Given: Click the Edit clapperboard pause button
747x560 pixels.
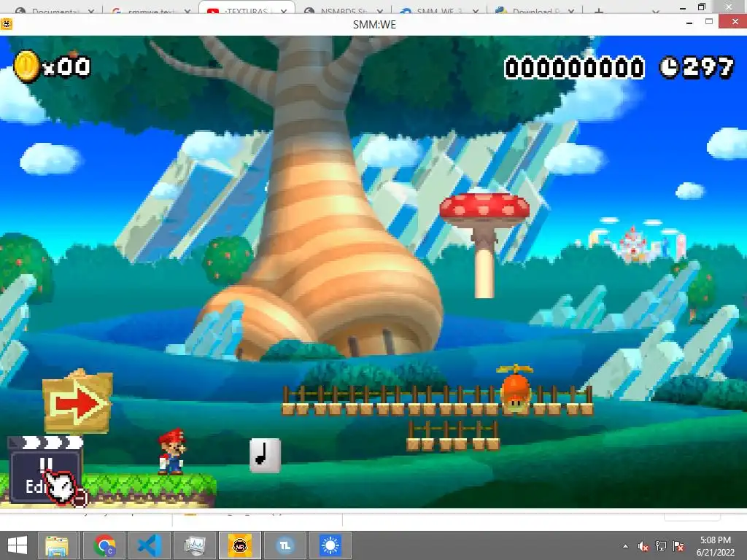Looking at the screenshot, I should pyautogui.click(x=46, y=470).
